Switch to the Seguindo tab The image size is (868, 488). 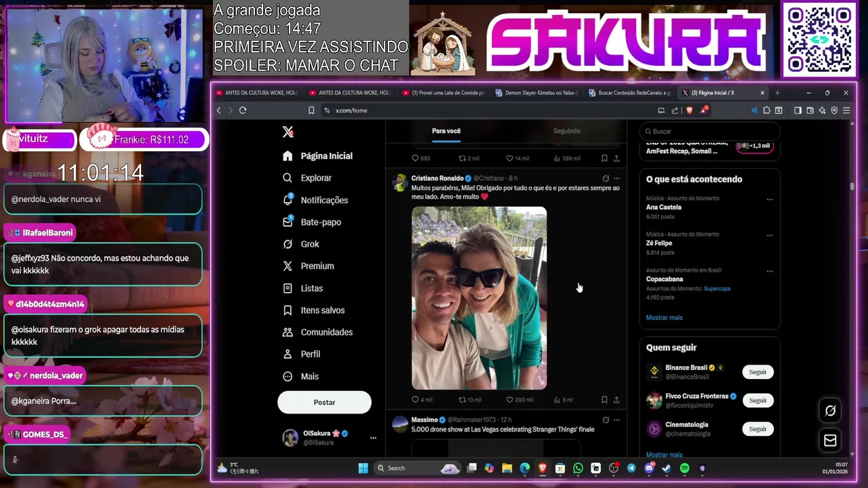point(566,131)
